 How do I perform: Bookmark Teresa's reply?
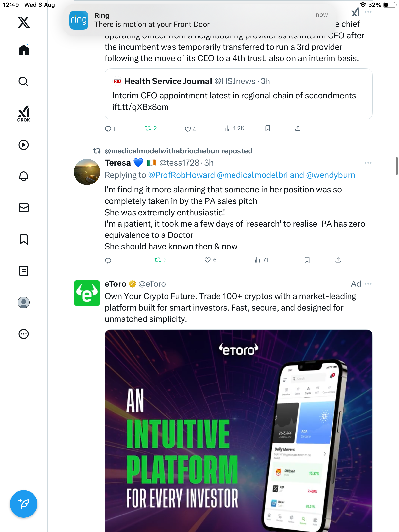[x=307, y=260]
